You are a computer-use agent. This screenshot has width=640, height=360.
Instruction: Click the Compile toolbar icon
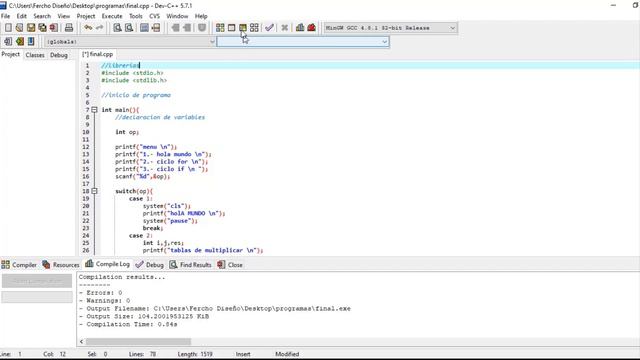click(220, 28)
